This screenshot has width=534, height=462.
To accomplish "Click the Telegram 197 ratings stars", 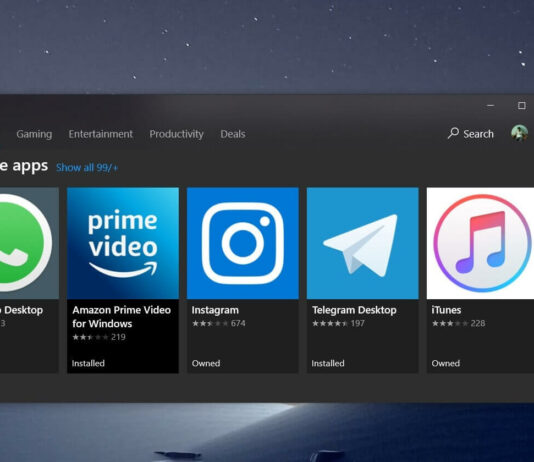I will [330, 323].
